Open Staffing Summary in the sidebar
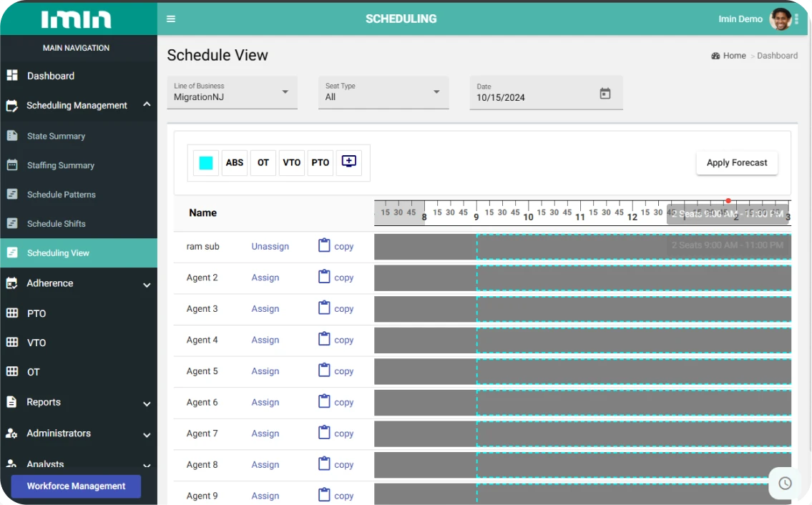The image size is (812, 505). point(61,165)
